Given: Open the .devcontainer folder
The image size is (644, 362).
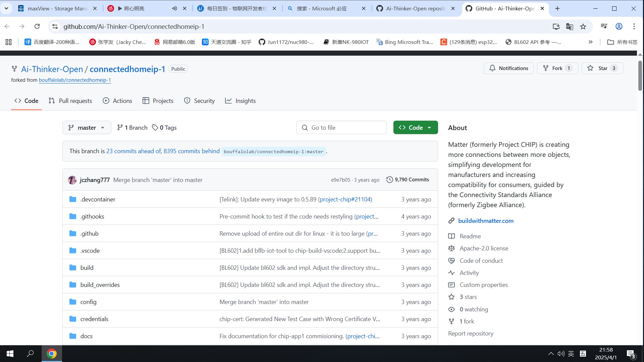Looking at the screenshot, I should 98,199.
